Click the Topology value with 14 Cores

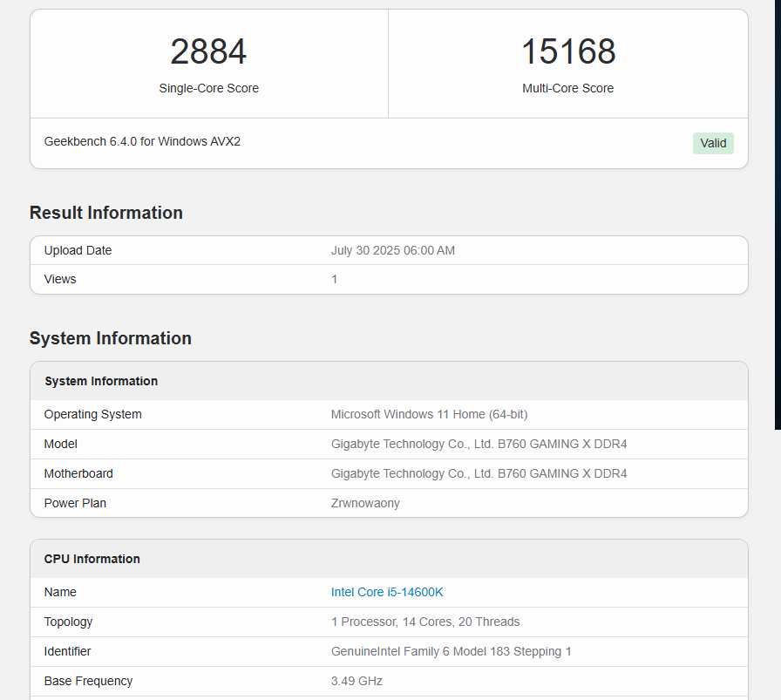point(425,622)
